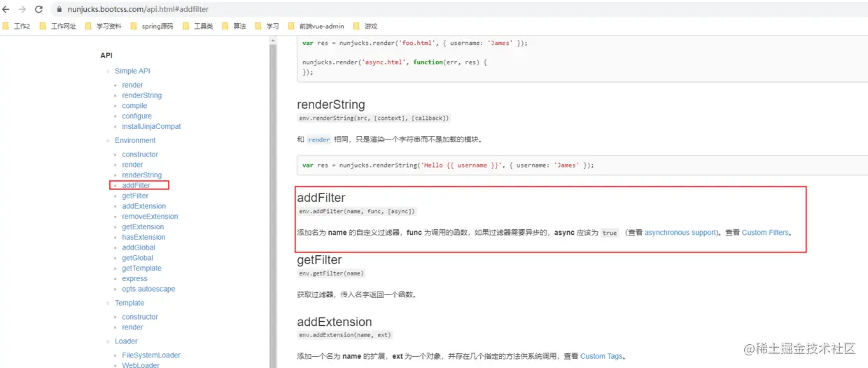Click the address bar URL field

[138, 10]
